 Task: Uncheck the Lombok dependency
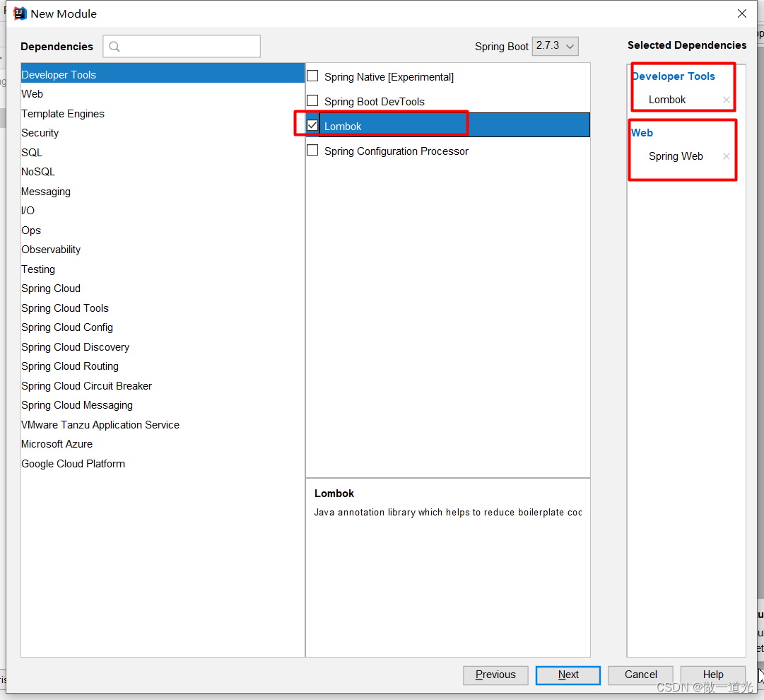point(312,124)
